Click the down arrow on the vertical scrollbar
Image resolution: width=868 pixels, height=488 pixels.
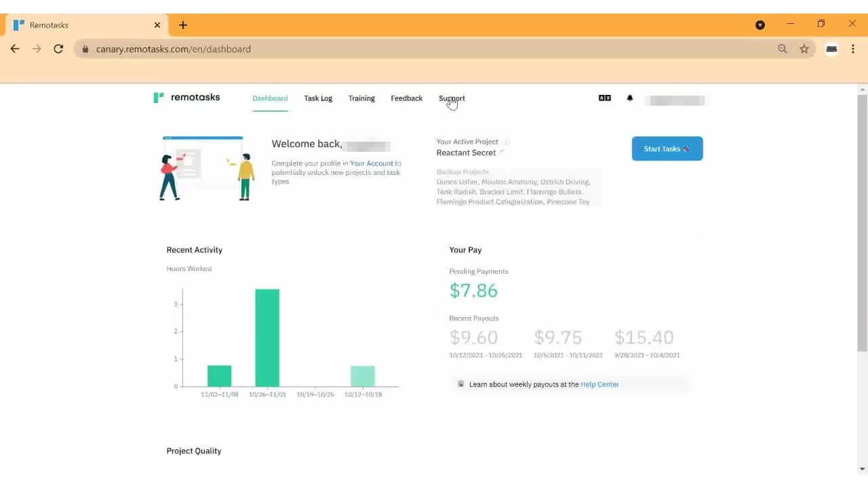coord(863,468)
